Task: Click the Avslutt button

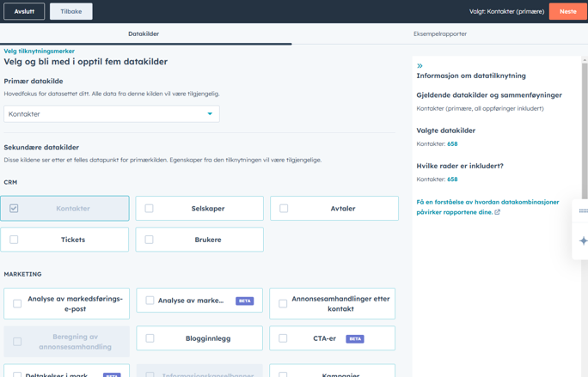Action: (24, 11)
